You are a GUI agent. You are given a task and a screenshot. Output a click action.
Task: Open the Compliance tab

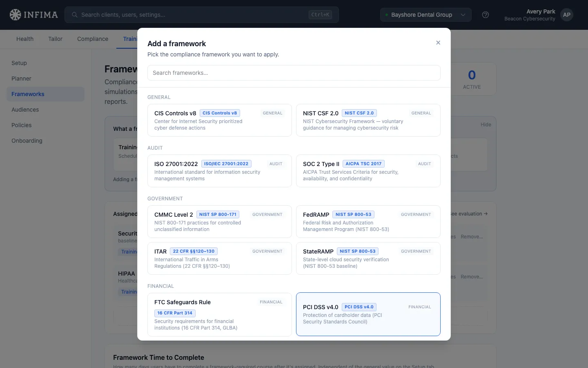tap(93, 39)
